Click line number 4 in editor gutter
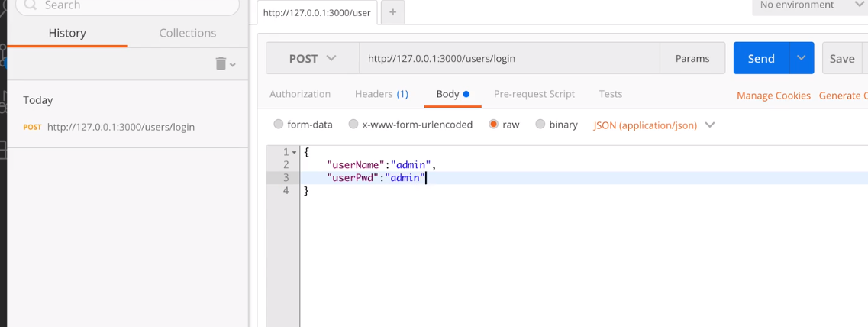This screenshot has height=327, width=868. point(286,191)
